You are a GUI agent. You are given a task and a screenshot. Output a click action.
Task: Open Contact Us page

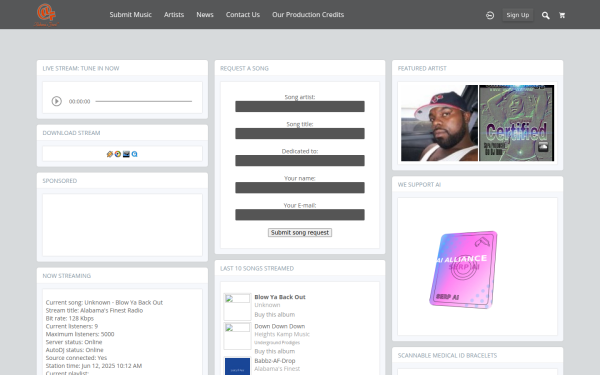(x=243, y=15)
